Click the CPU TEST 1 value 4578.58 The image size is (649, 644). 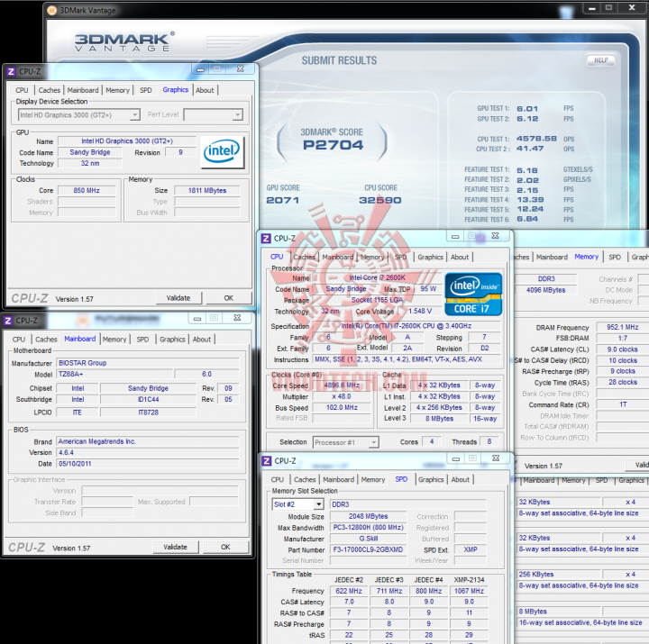(x=536, y=139)
